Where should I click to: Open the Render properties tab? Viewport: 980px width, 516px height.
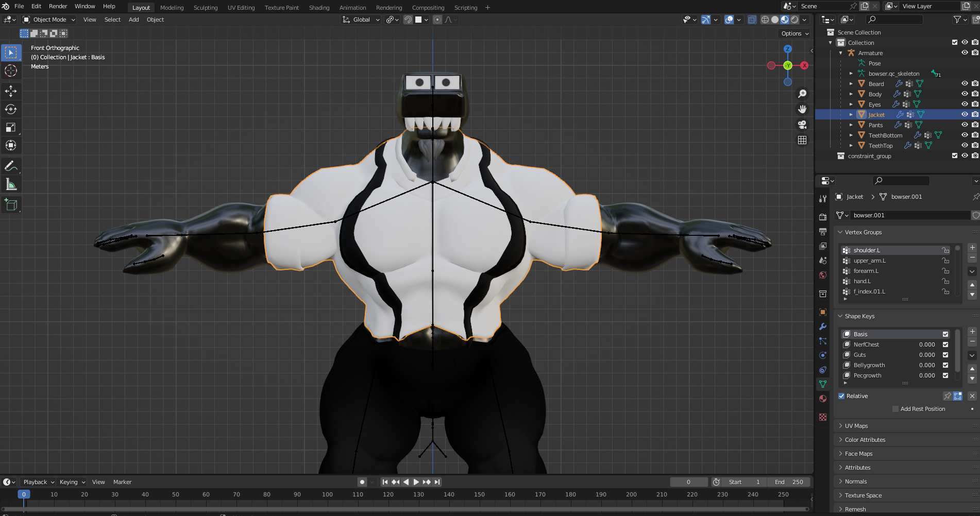coord(823,217)
